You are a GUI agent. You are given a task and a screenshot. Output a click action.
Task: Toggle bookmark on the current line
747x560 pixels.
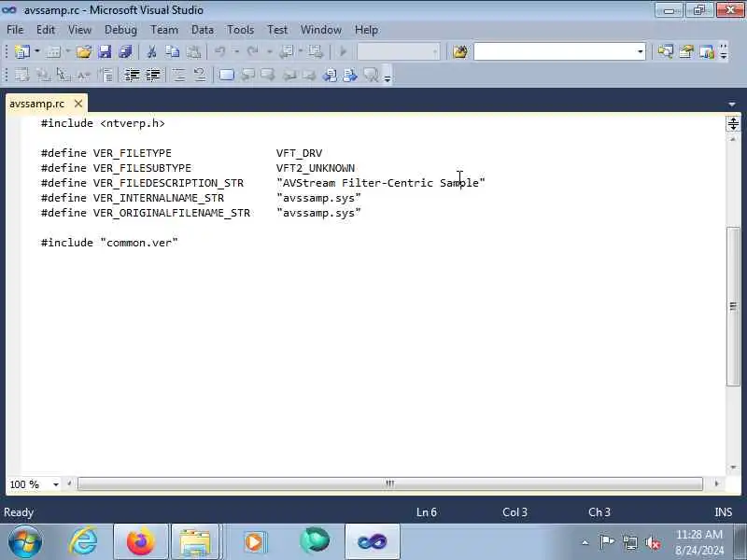[226, 75]
